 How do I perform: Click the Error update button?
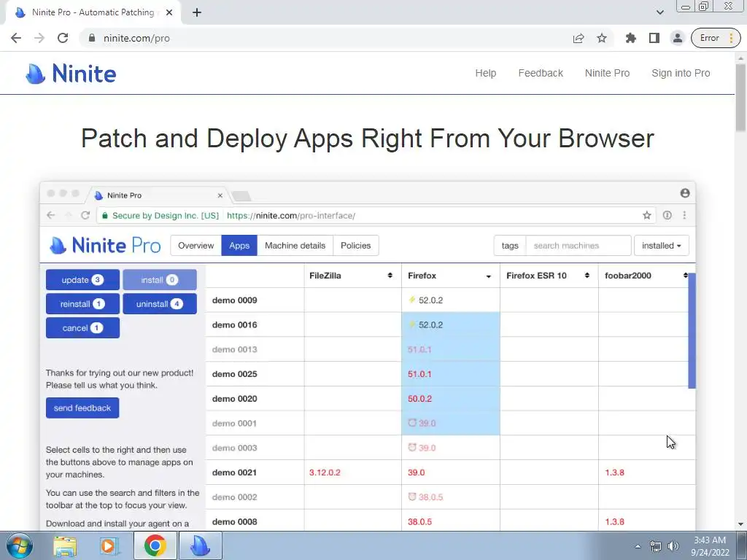click(716, 38)
